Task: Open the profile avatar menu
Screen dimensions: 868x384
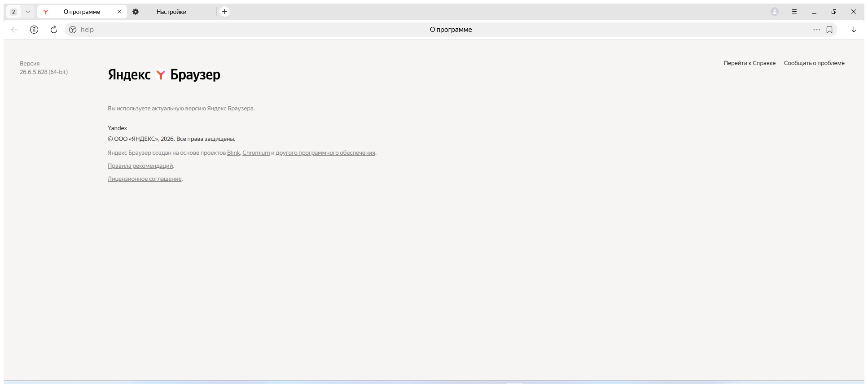Action: pyautogui.click(x=775, y=12)
